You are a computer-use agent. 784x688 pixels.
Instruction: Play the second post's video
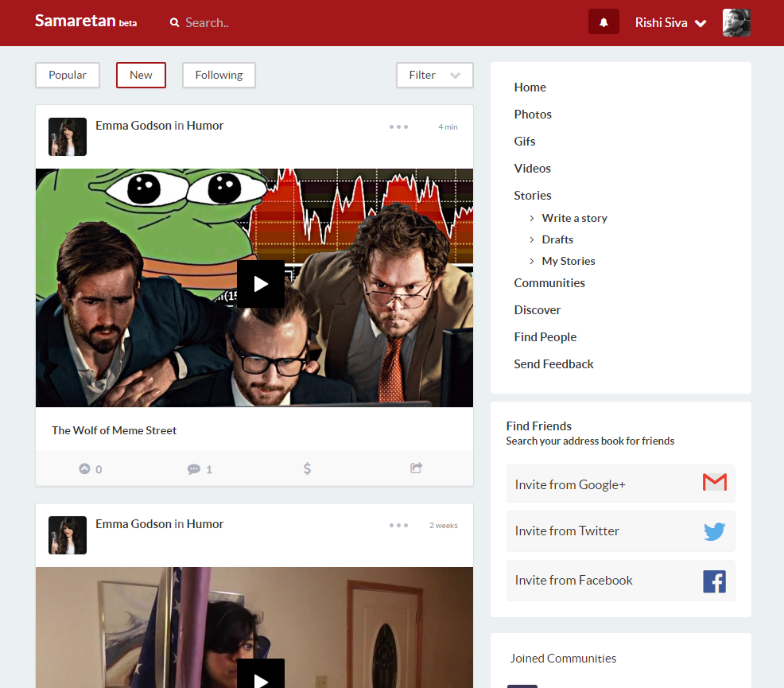coord(261,675)
